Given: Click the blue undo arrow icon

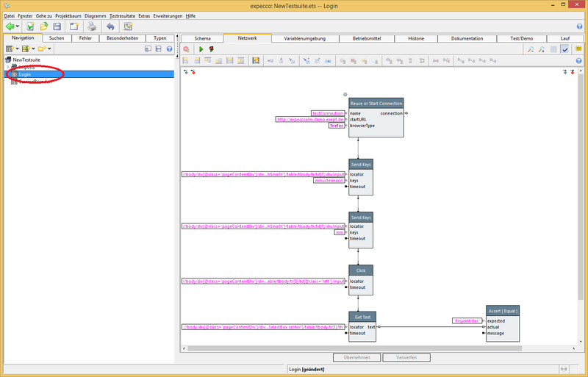Looking at the screenshot, I should coord(110,26).
